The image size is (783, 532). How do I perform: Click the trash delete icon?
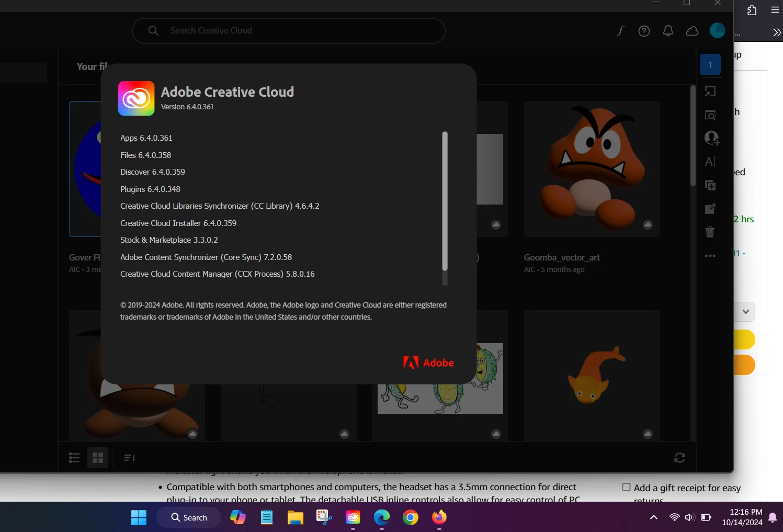[x=710, y=232]
